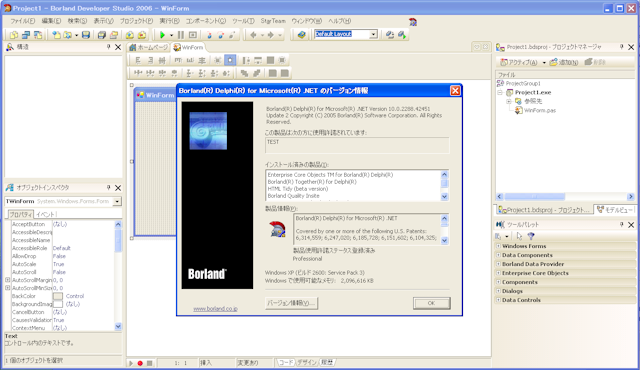Image resolution: width=640 pixels, height=370 pixels.
Task: Expand the Windows Forms palette category
Action: [x=498, y=246]
